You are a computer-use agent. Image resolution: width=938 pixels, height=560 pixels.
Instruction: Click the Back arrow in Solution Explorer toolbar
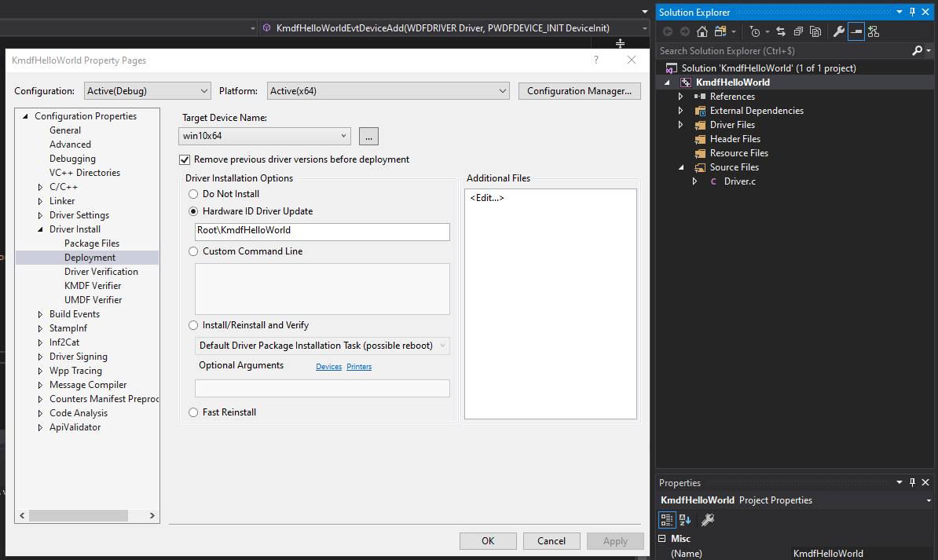tap(668, 31)
